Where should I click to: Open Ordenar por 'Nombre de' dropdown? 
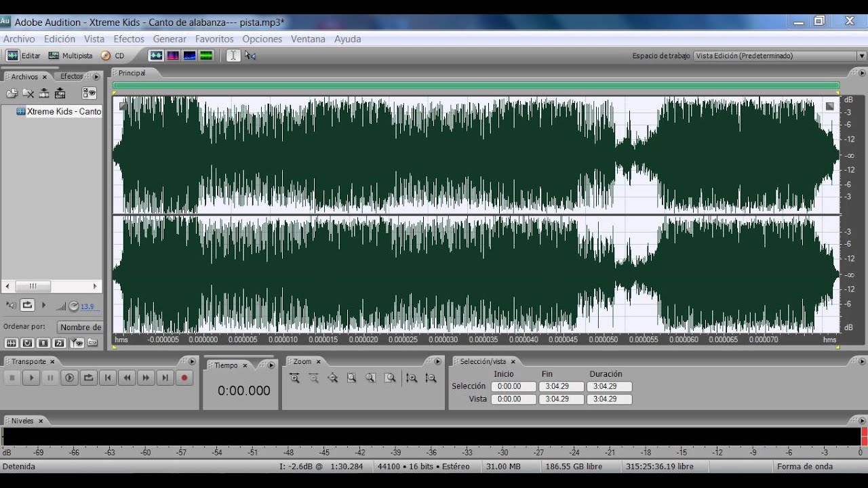(80, 327)
